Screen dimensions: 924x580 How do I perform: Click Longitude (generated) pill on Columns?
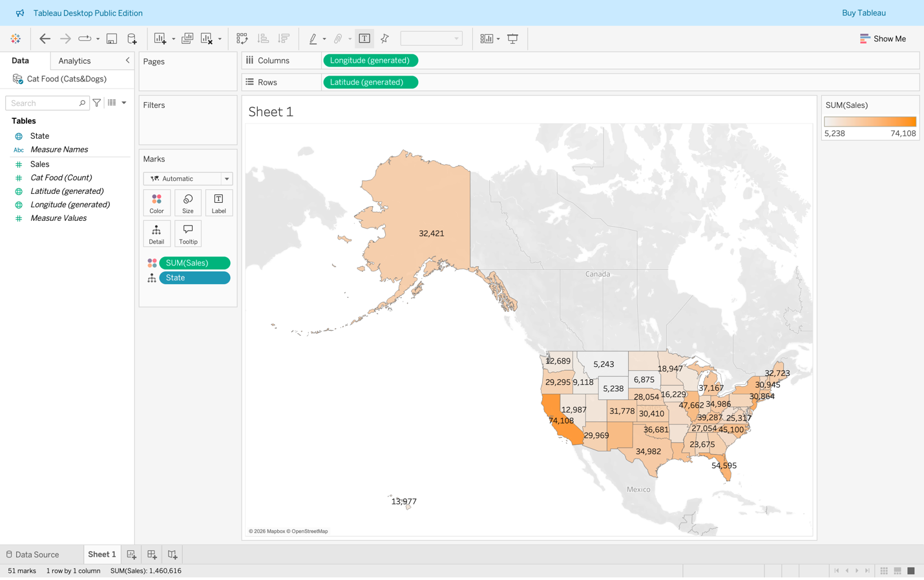[370, 61]
